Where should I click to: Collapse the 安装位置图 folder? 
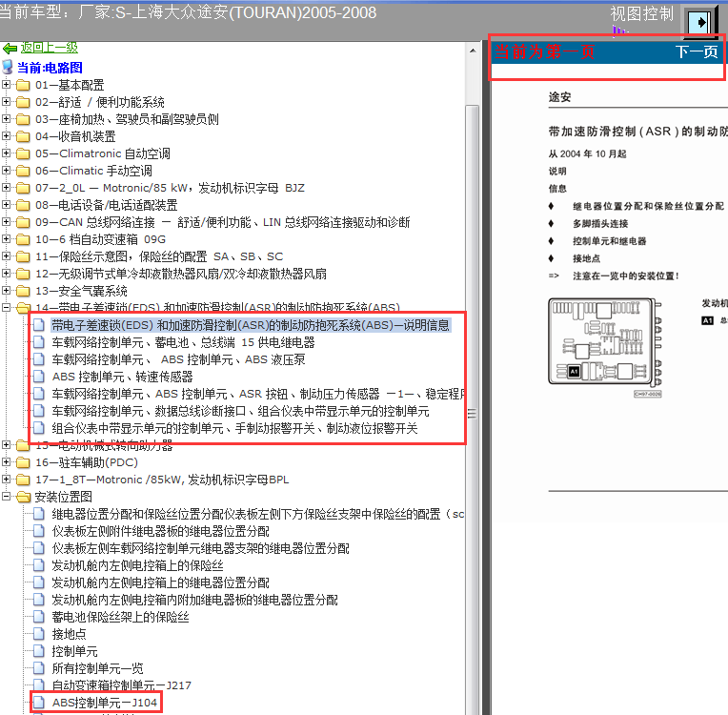coord(6,497)
